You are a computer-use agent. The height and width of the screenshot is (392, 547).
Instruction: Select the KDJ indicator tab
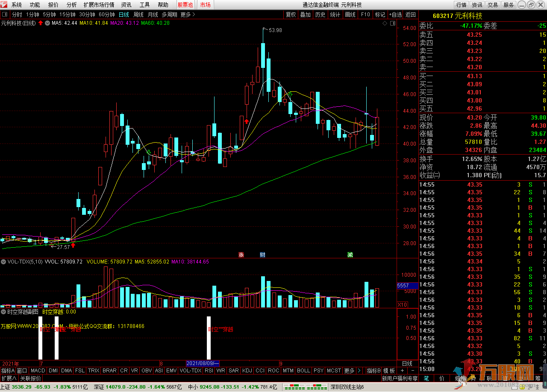point(247,371)
